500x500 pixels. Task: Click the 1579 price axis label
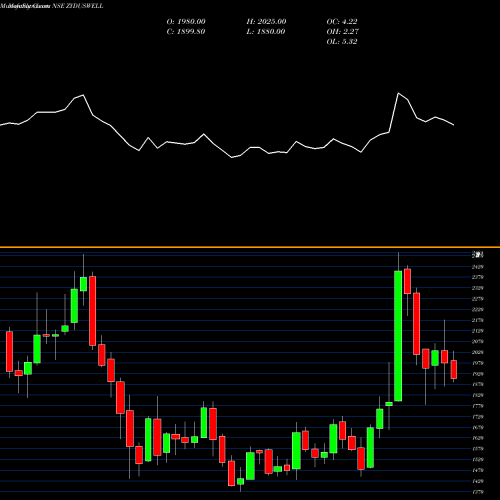[x=478, y=449]
